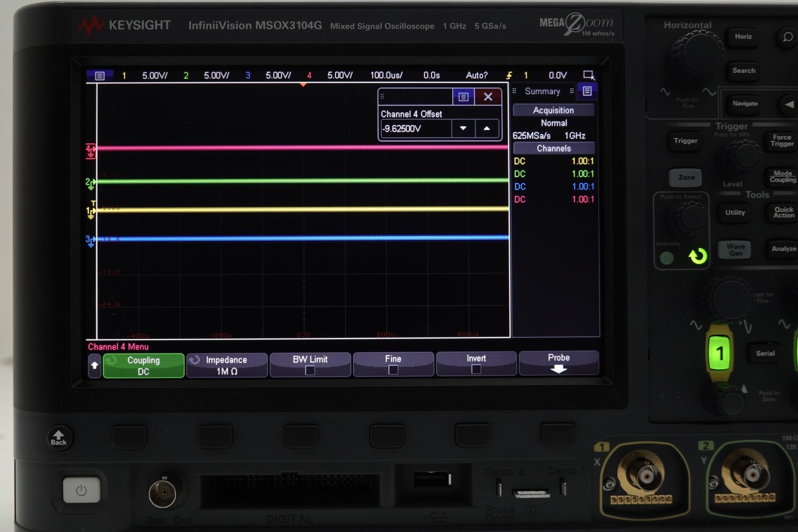Click the green circular arrow entry knob indicator
Image resolution: width=798 pixels, height=532 pixels.
(698, 256)
